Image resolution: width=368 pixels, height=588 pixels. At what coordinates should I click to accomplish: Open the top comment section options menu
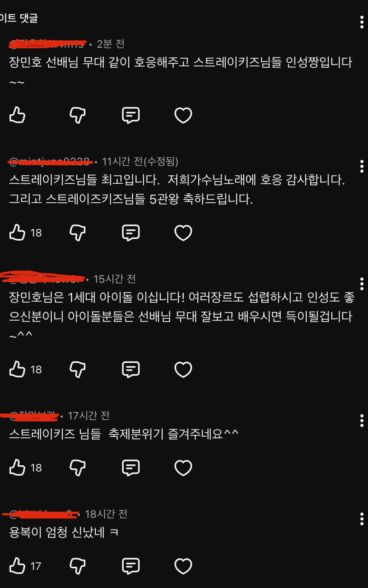[362, 22]
